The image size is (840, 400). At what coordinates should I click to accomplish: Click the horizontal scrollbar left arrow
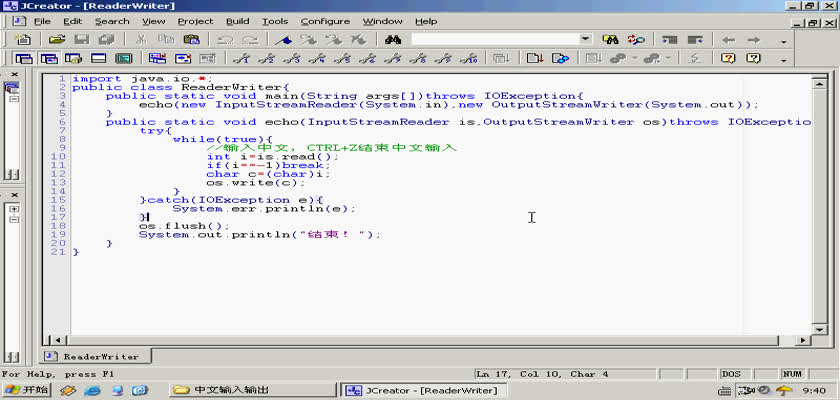click(58, 340)
